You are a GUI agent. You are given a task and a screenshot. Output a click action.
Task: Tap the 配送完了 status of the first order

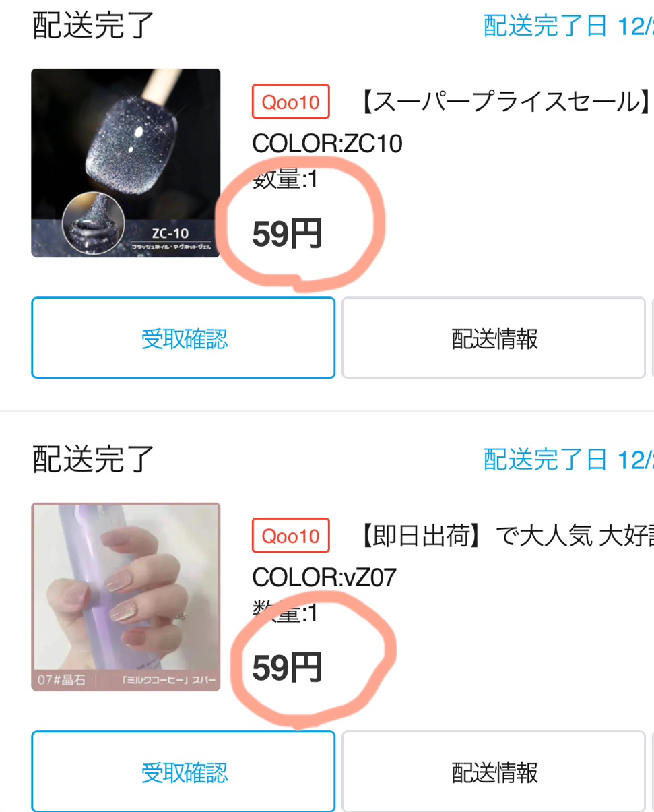(94, 26)
